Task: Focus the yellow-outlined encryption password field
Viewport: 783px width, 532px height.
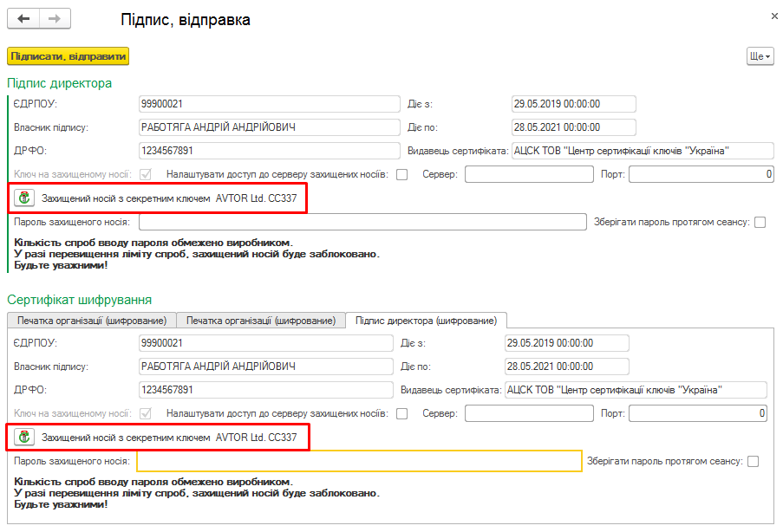Action: tap(359, 461)
